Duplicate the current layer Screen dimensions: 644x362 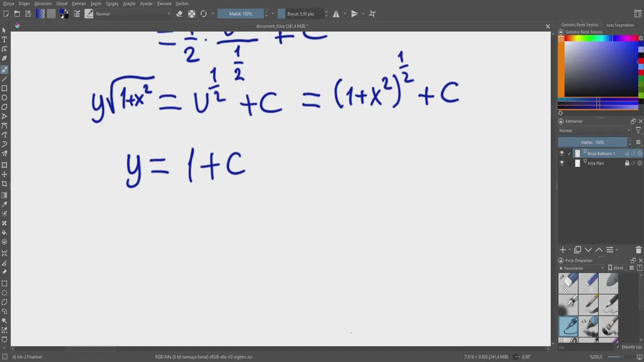point(578,250)
